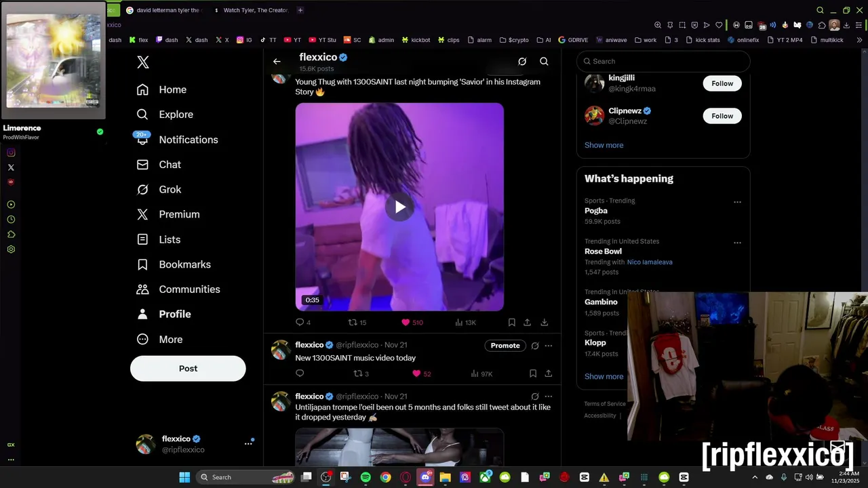Click the Limerence album art thumbnail

point(53,61)
